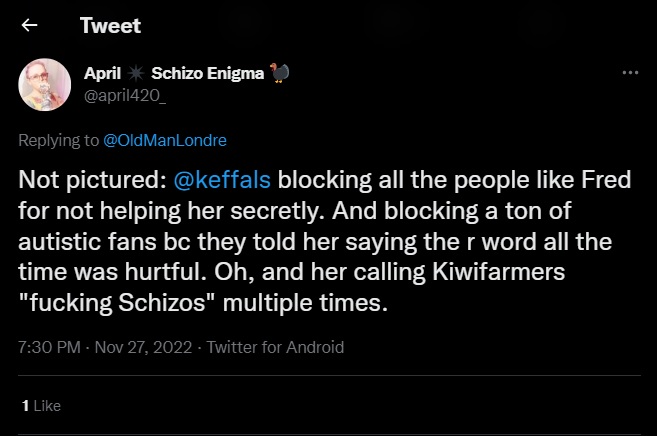Viewport: 657px width, 436px height.
Task: Open the April display name profile link
Action: tap(103, 75)
